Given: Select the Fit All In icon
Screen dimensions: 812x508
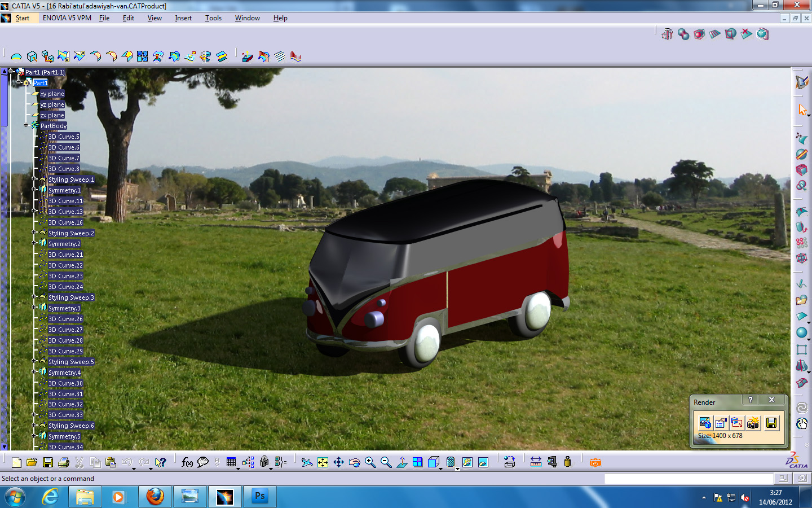Looking at the screenshot, I should click(x=322, y=463).
